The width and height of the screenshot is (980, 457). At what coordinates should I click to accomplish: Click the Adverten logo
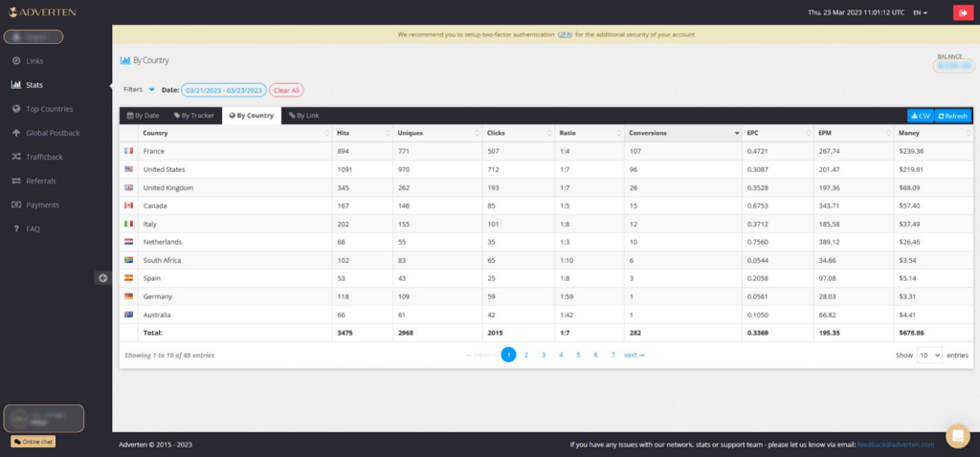point(43,11)
